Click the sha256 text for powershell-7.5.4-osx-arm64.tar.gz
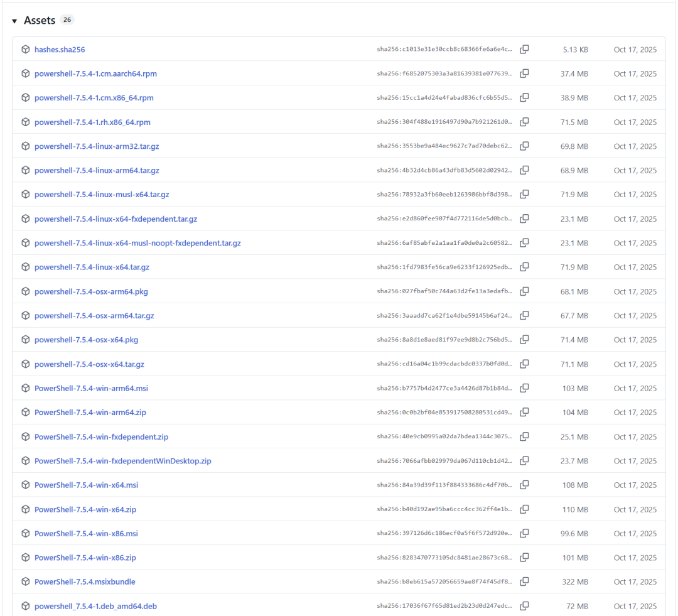 tap(444, 316)
